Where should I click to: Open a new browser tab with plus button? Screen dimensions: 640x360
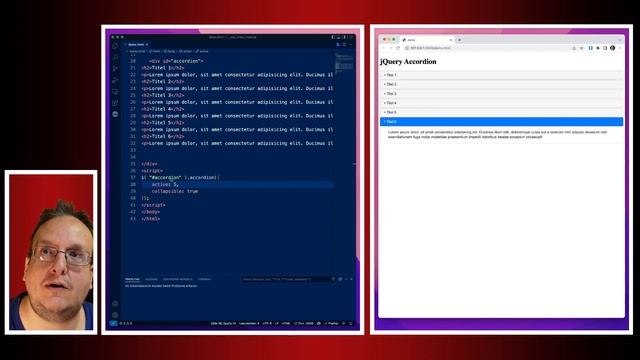click(x=459, y=40)
